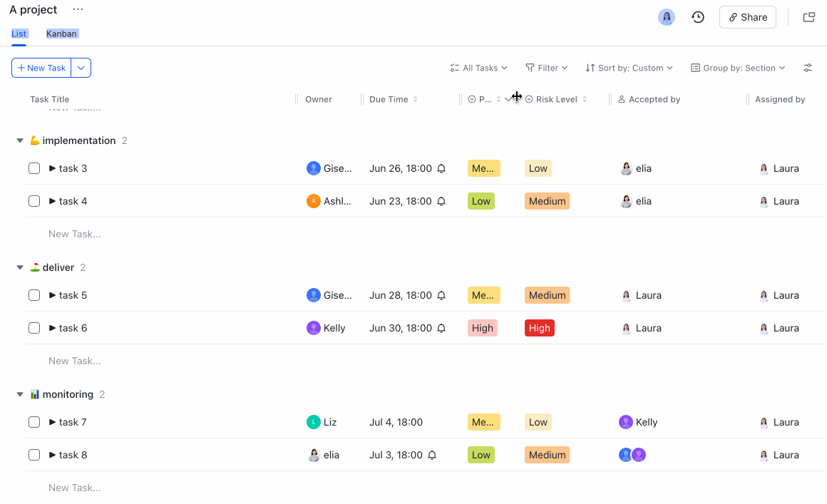Open the history clock icon
Image resolution: width=827 pixels, height=504 pixels.
(x=698, y=17)
